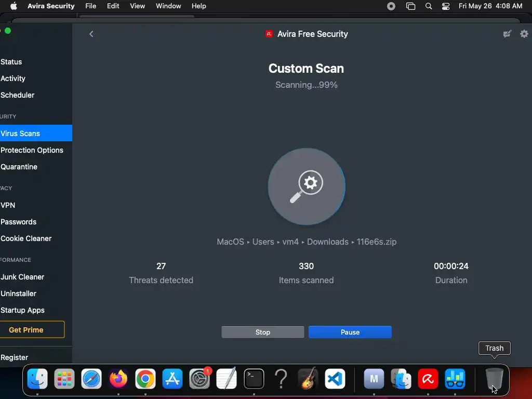Open Junk Cleaner in the sidebar
The image size is (532, 399).
coord(22,277)
